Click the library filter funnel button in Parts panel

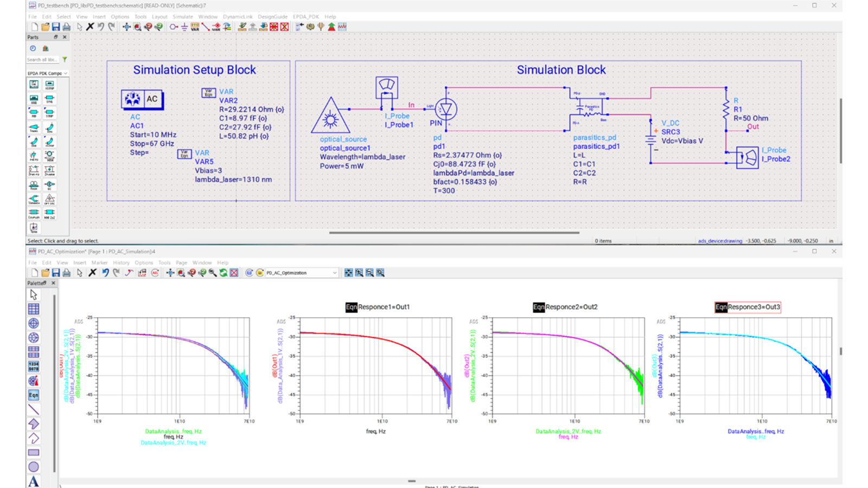[65, 59]
